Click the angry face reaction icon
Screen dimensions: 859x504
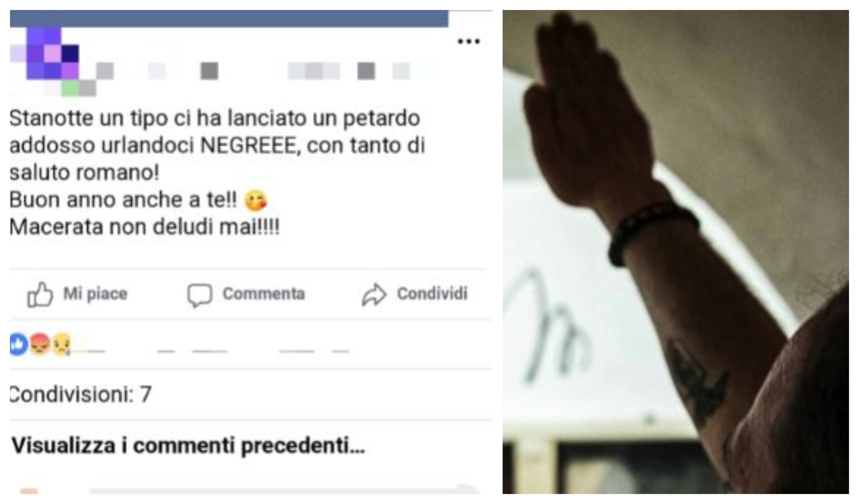pyautogui.click(x=40, y=344)
